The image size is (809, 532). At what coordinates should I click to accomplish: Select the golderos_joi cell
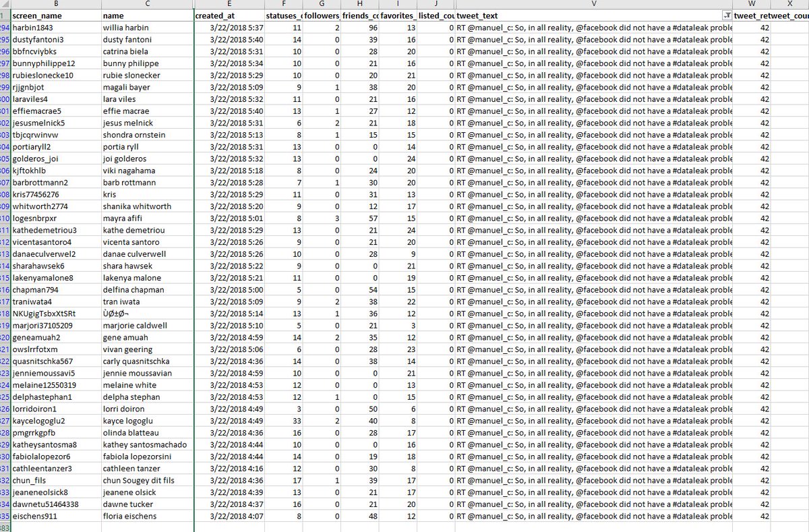point(57,158)
